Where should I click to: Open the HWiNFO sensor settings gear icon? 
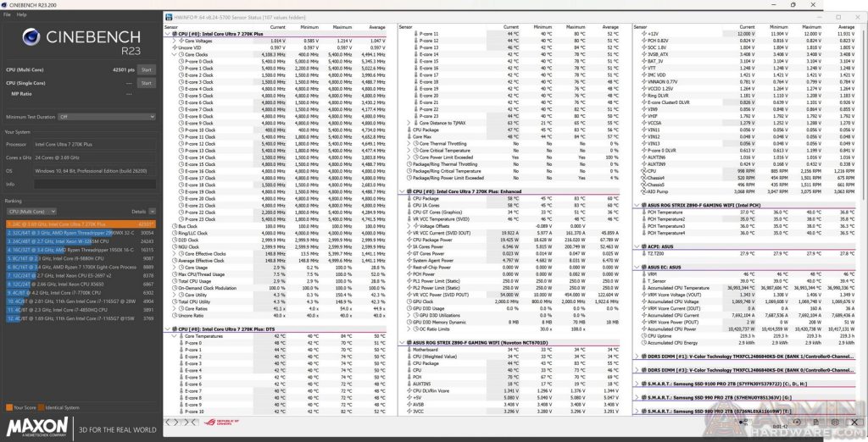pos(835,422)
